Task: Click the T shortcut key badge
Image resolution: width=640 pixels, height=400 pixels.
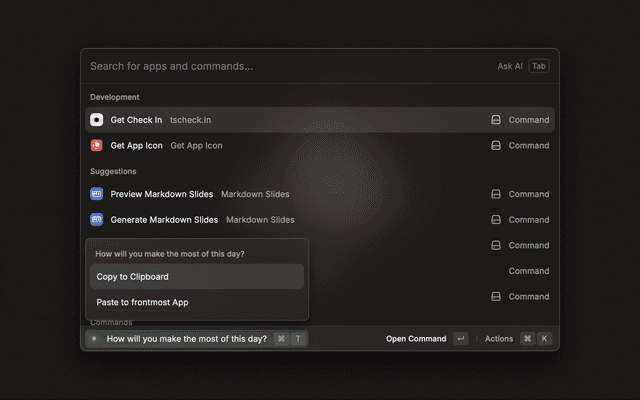Action: point(298,339)
